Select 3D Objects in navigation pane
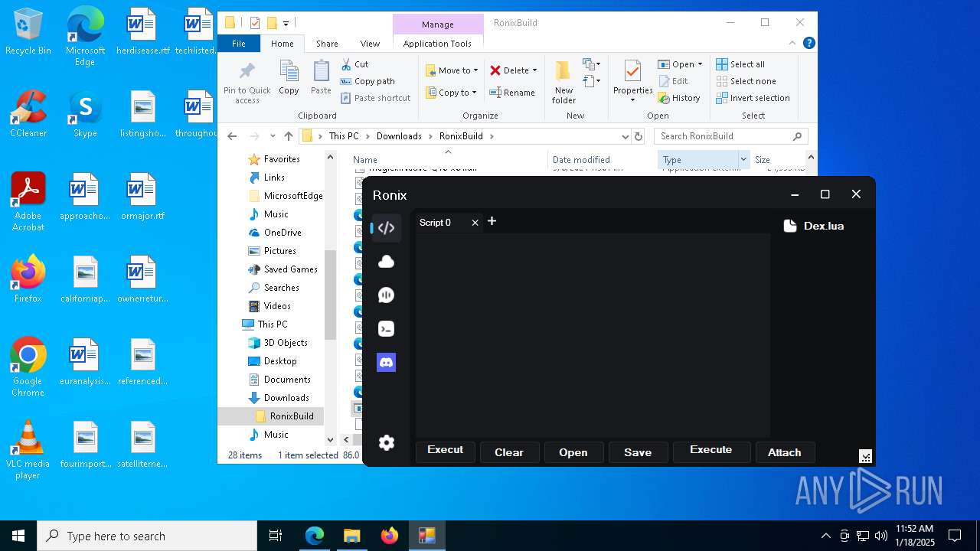The image size is (980, 551). (x=286, y=343)
